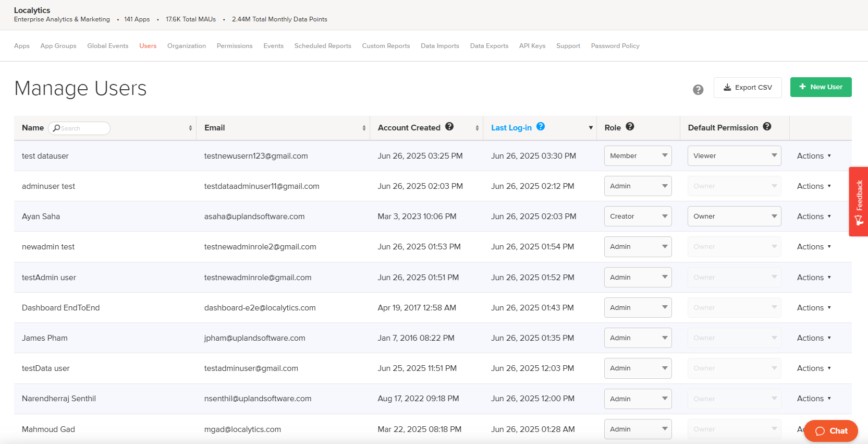Go to the API Keys tab
The image size is (868, 444).
(x=532, y=46)
